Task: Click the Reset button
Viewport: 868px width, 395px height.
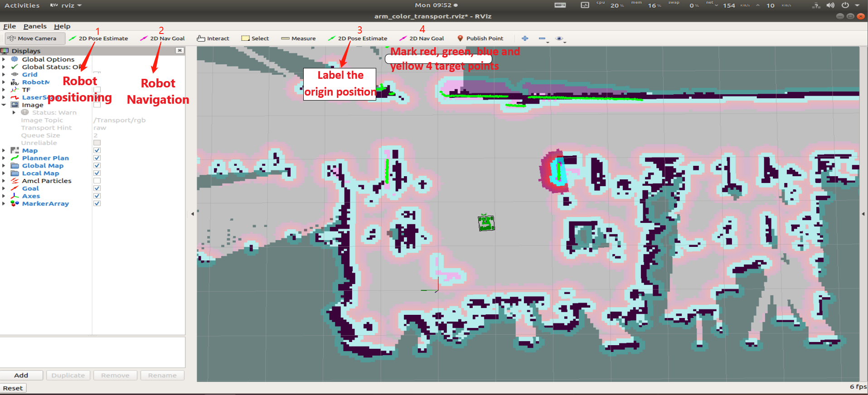Action: [x=13, y=388]
